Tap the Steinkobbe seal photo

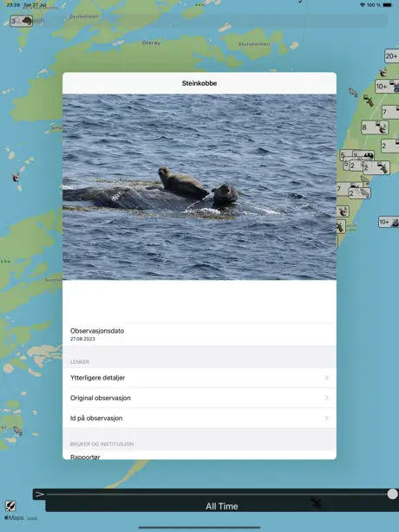199,187
